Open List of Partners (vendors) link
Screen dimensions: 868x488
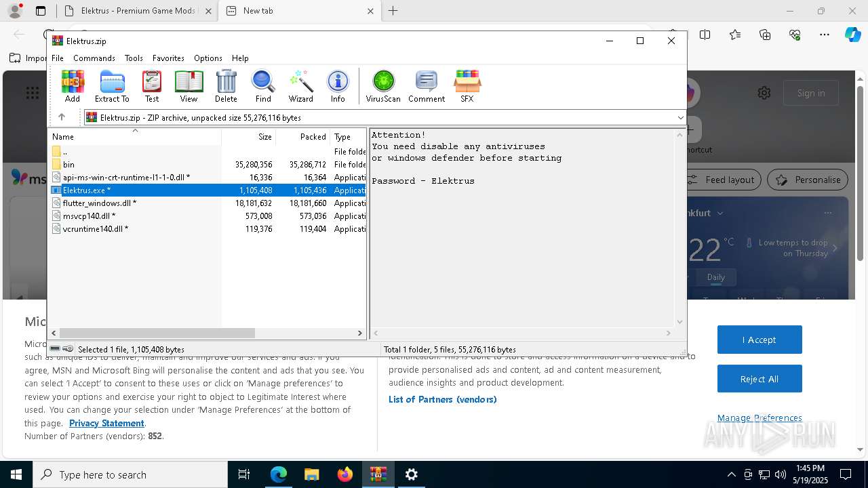pos(443,399)
